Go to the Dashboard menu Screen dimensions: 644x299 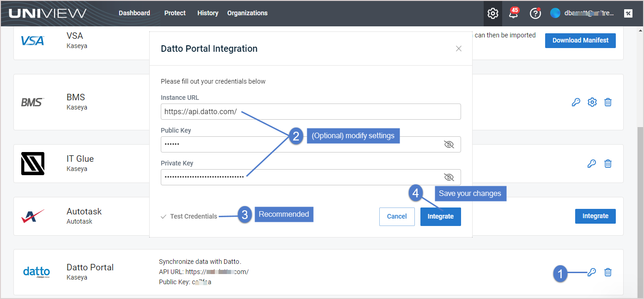(134, 13)
